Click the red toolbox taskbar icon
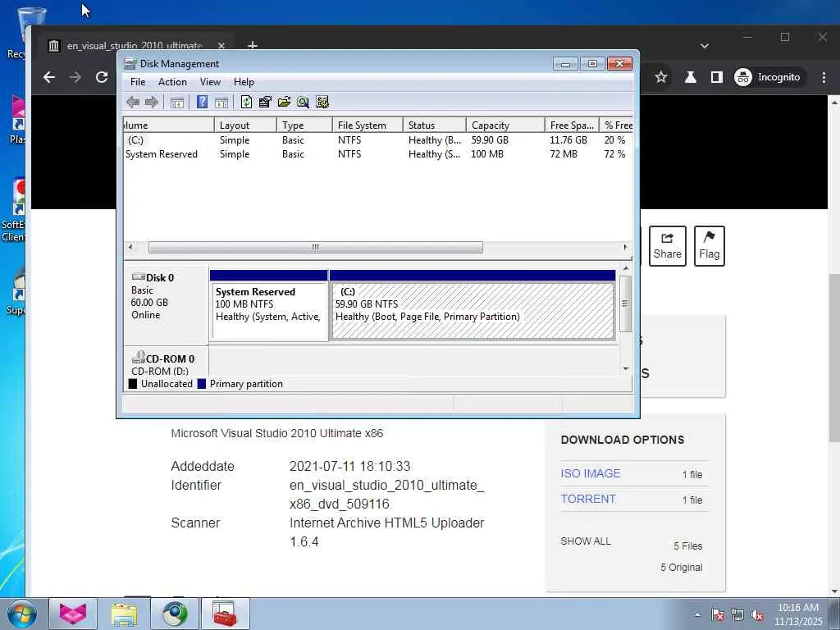The width and height of the screenshot is (840, 630). pos(225,614)
